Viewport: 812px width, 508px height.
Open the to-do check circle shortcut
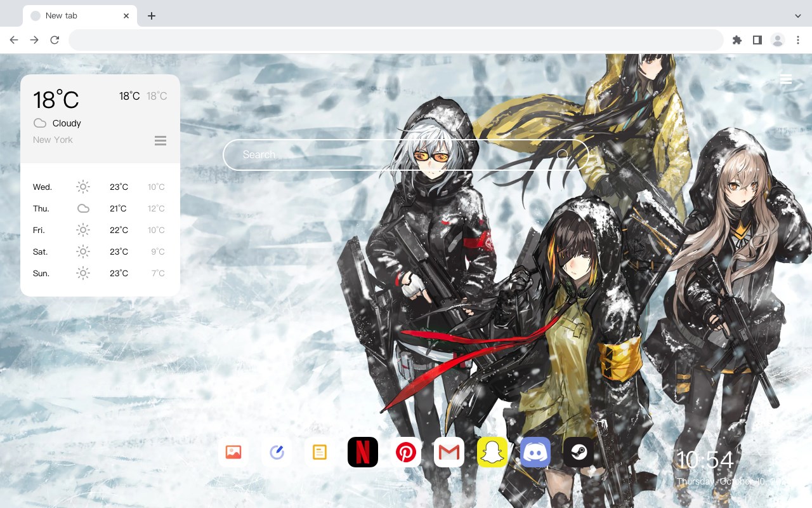point(277,452)
